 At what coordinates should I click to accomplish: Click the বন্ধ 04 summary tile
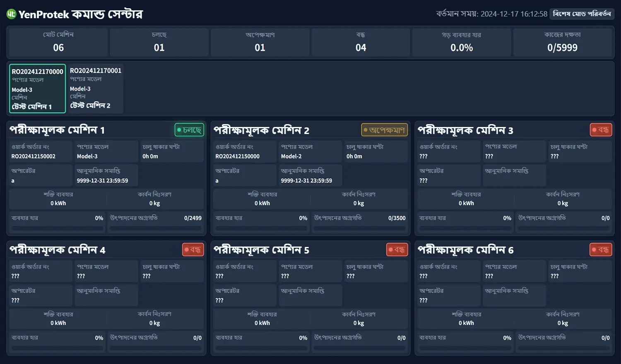361,42
